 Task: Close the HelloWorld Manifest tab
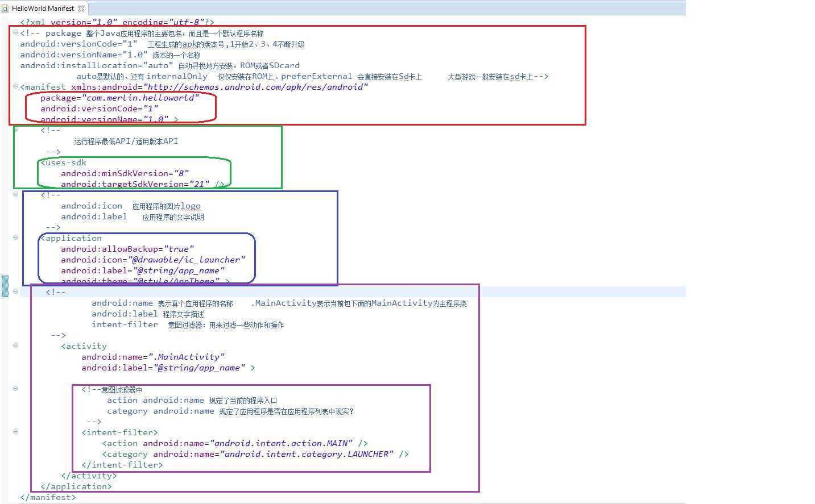(81, 8)
